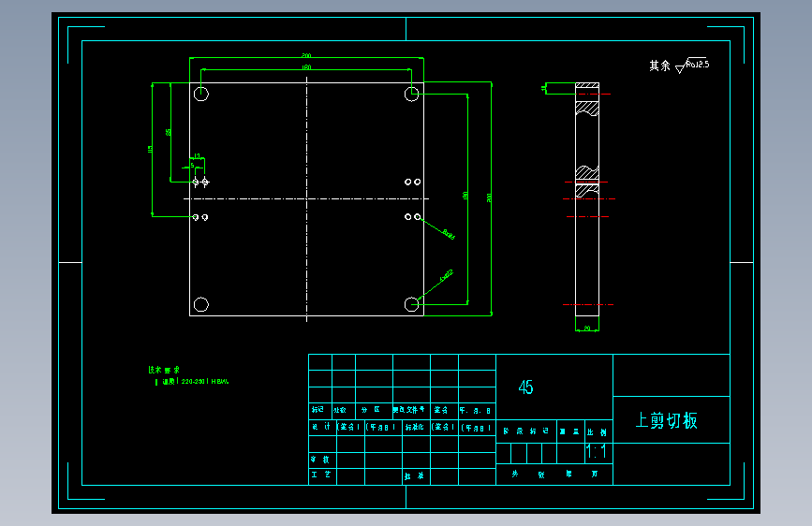Select the top-left large corner hole
812x526 pixels.
(x=201, y=94)
